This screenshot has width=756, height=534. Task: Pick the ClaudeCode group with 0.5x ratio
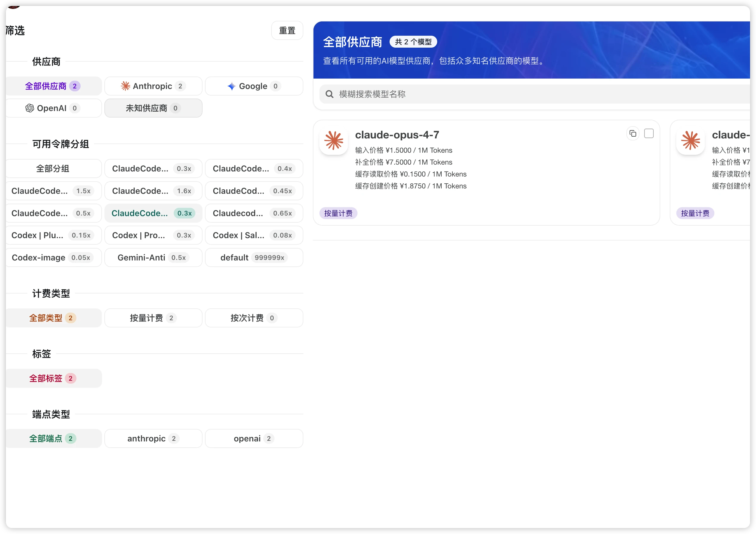point(54,213)
